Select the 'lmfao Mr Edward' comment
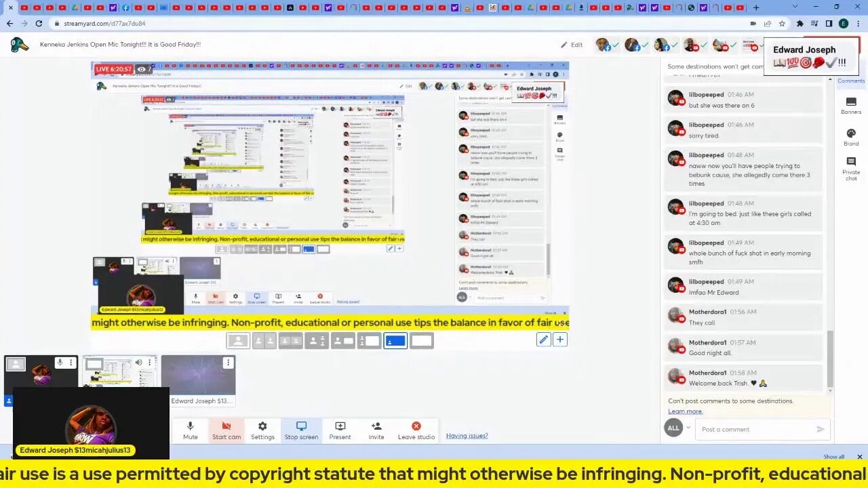 pyautogui.click(x=745, y=286)
